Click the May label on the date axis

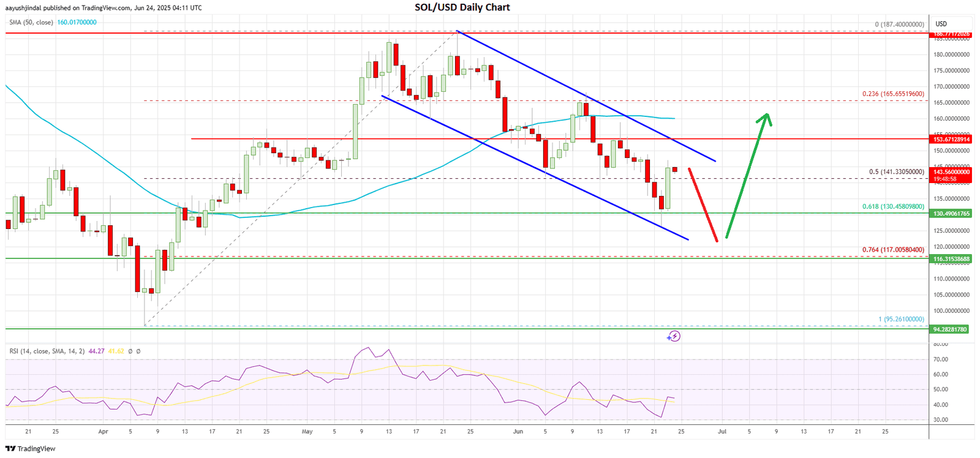point(307,432)
